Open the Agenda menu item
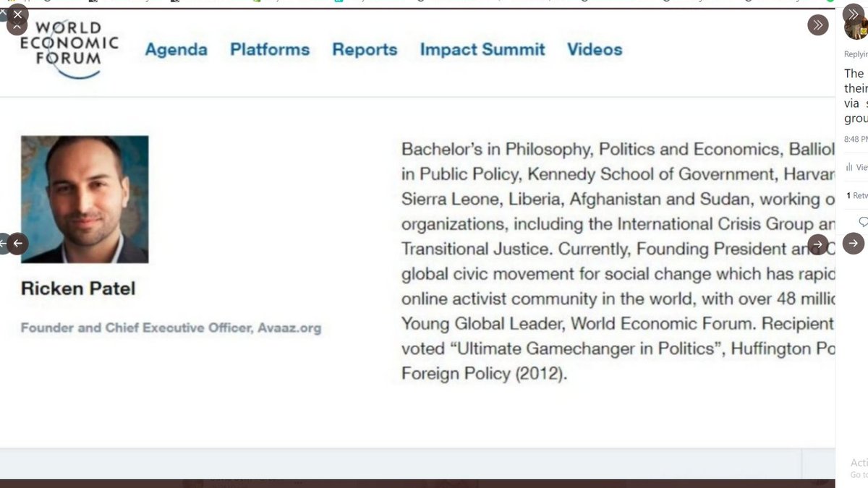 tap(176, 50)
